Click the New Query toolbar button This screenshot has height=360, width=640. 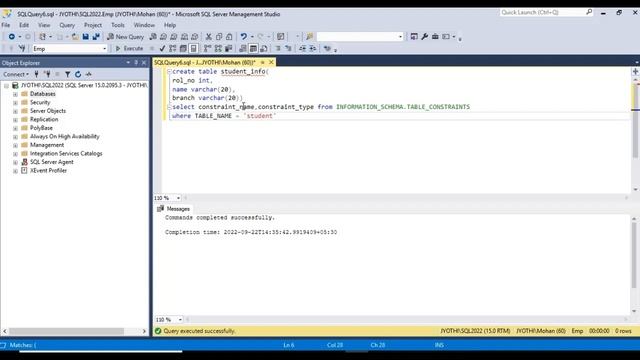[x=126, y=37]
